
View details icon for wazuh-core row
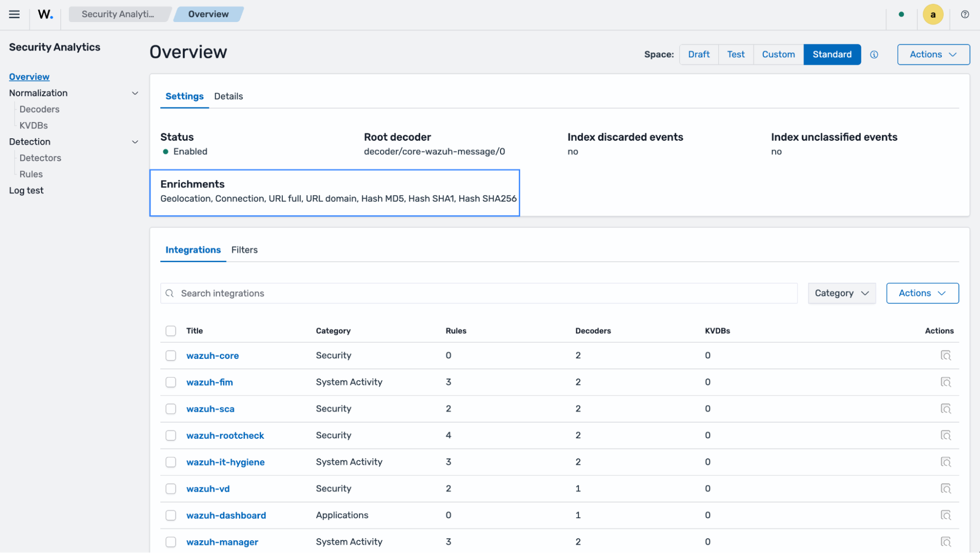click(x=946, y=355)
